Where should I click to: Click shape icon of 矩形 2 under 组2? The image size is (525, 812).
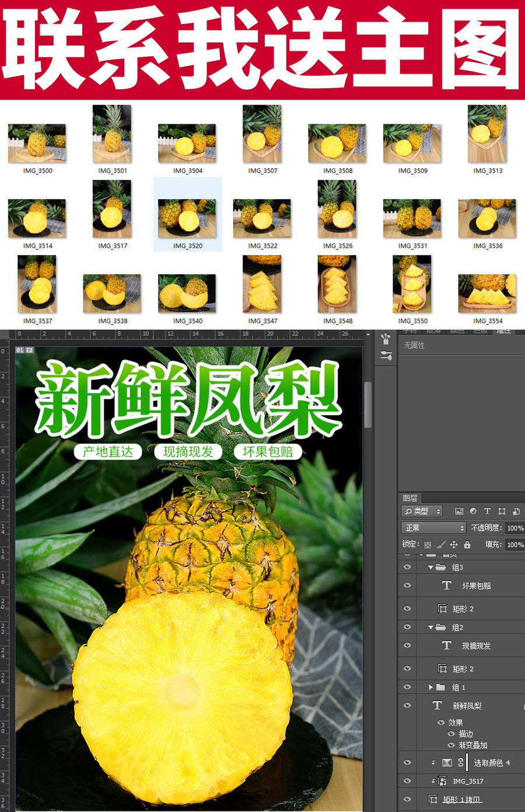(442, 669)
